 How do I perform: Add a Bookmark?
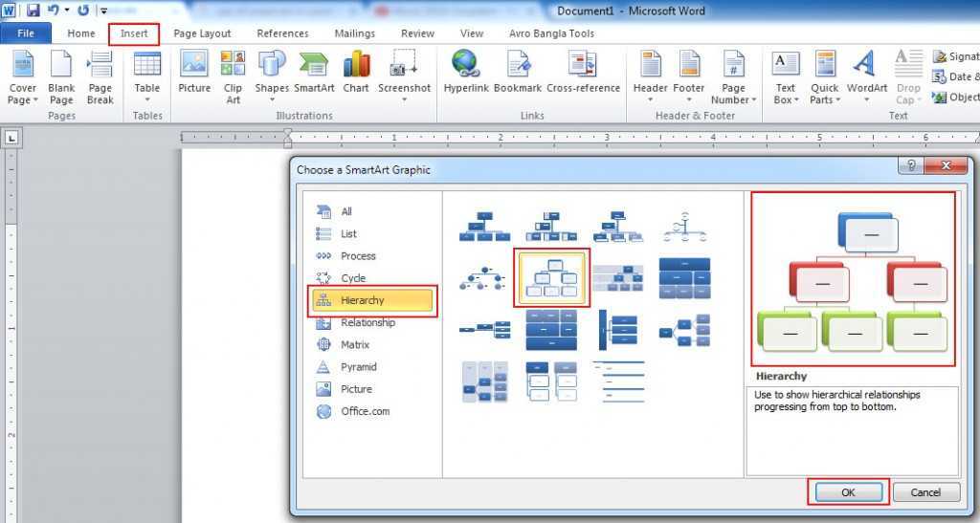click(518, 72)
